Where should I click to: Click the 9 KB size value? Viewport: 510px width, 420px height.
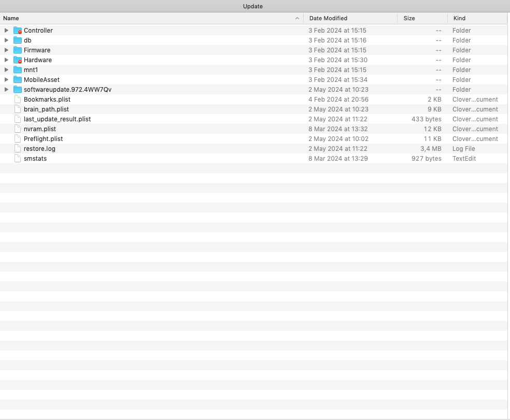434,109
